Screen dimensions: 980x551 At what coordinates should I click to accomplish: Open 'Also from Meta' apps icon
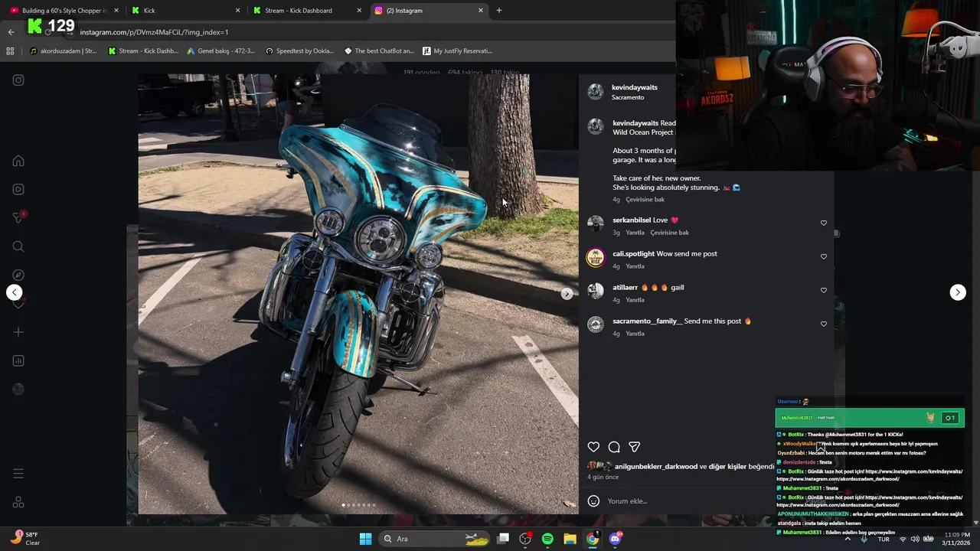(x=18, y=503)
